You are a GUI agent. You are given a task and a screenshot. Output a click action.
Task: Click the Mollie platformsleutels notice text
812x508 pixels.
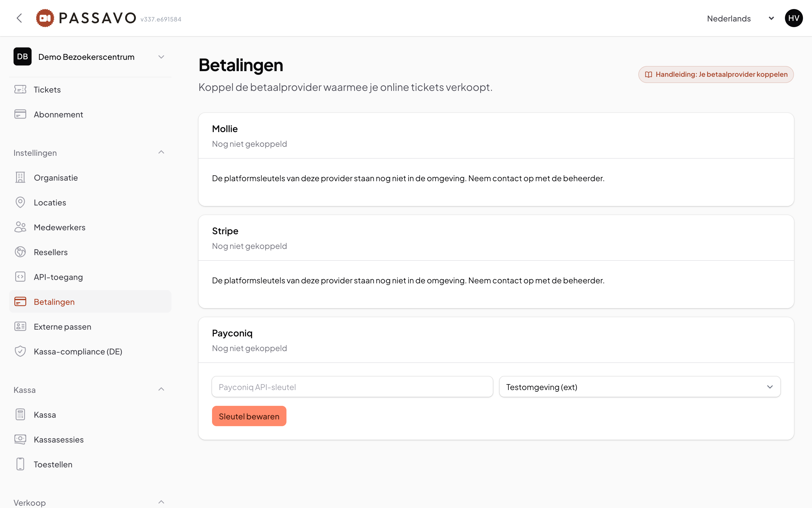click(408, 178)
